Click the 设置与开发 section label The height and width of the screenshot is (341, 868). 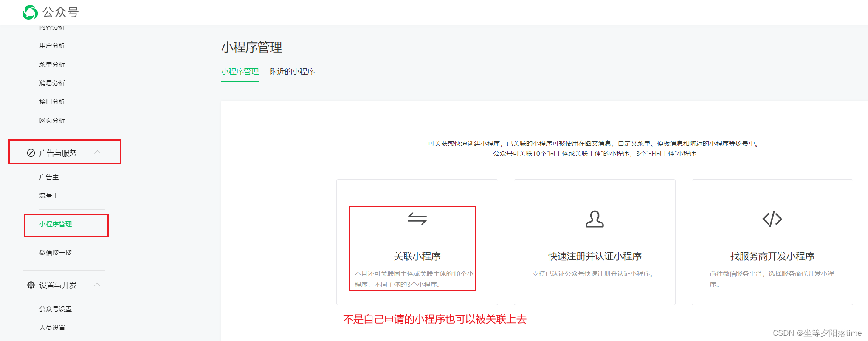58,285
